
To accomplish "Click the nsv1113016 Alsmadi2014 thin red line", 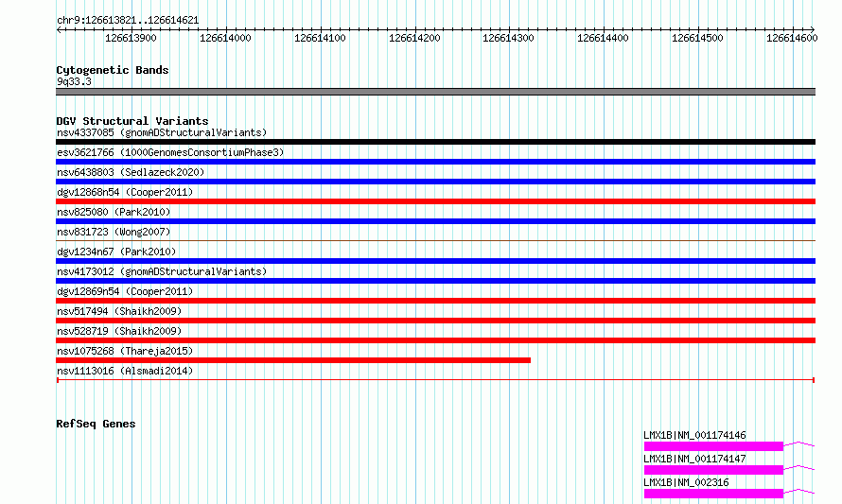I will tap(435, 380).
